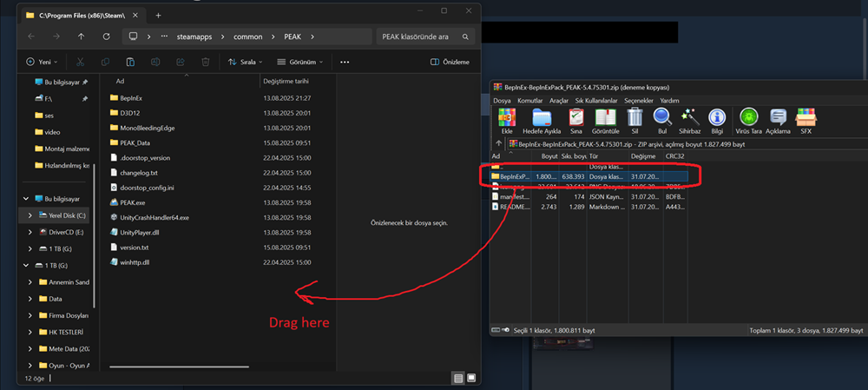The width and height of the screenshot is (868, 390).
Task: Click the Copy icon in Explorer toolbar
Action: (x=105, y=62)
